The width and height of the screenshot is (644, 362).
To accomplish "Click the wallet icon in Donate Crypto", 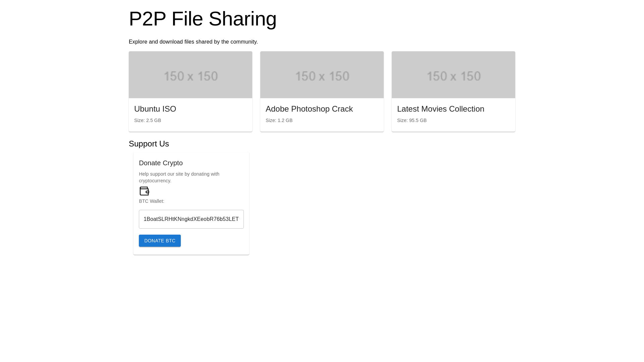I will (144, 191).
